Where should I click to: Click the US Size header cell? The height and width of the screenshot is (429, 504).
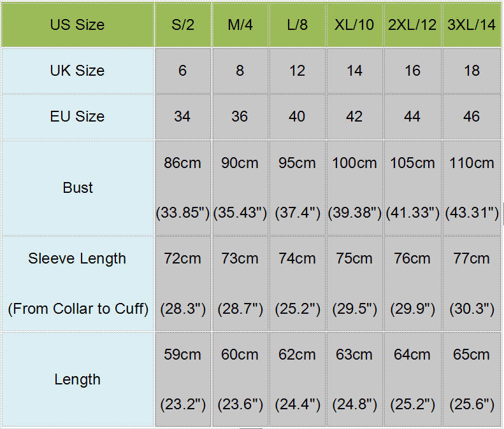coord(77,25)
